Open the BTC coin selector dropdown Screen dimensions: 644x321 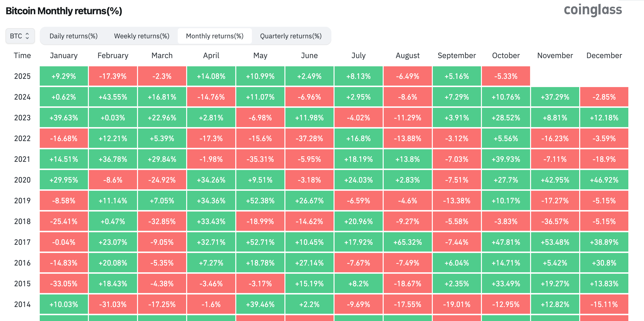point(20,36)
